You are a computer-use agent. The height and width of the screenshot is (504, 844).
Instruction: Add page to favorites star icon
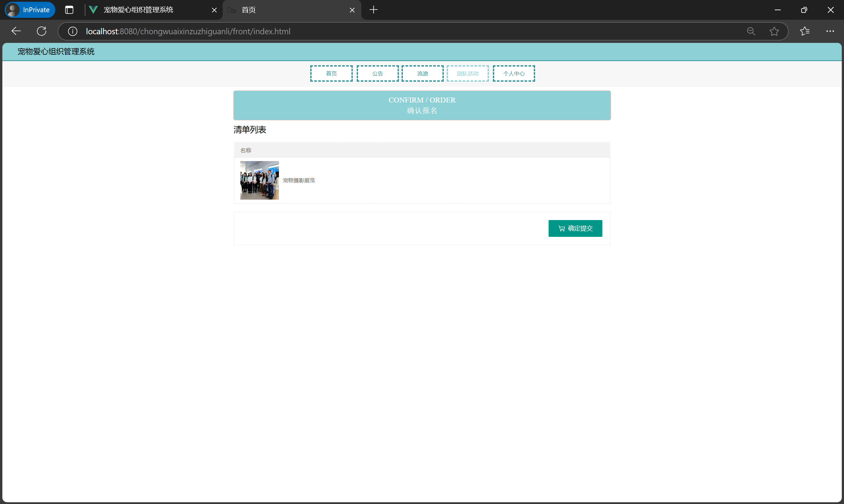(774, 31)
